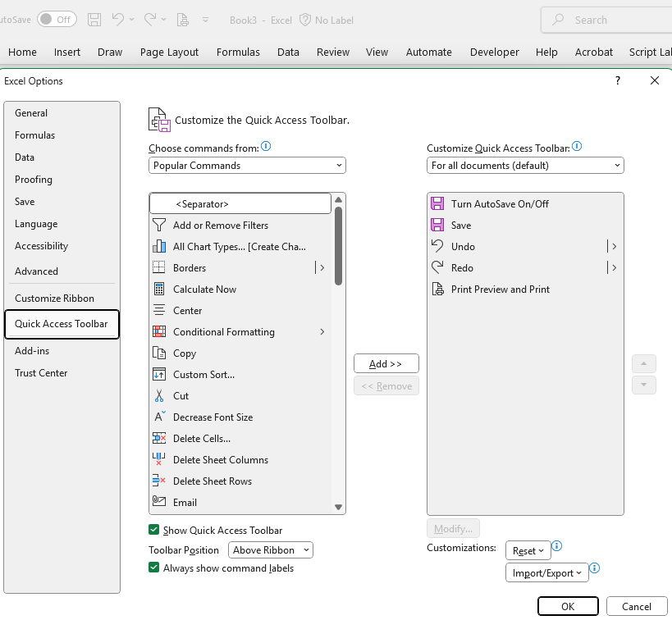This screenshot has width=672, height=620.
Task: Open help with the question mark icon
Action: (617, 80)
